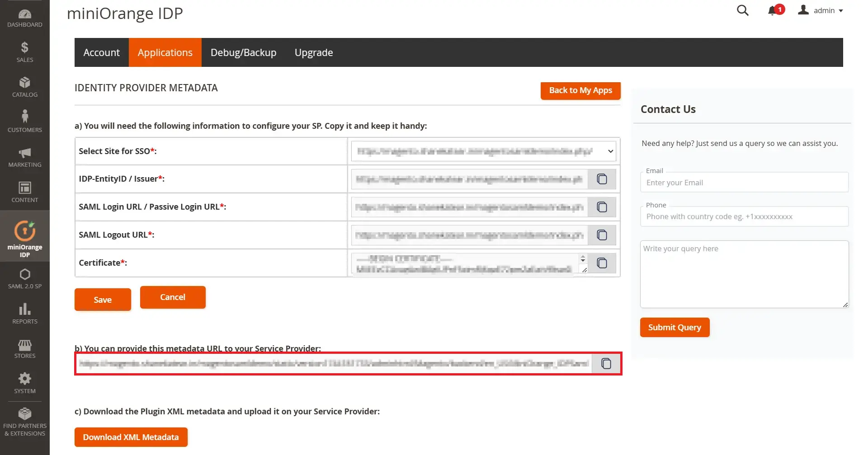Copy the IDP-EntityID / Issuer value
Image resolution: width=868 pixels, height=455 pixels.
pyautogui.click(x=602, y=179)
